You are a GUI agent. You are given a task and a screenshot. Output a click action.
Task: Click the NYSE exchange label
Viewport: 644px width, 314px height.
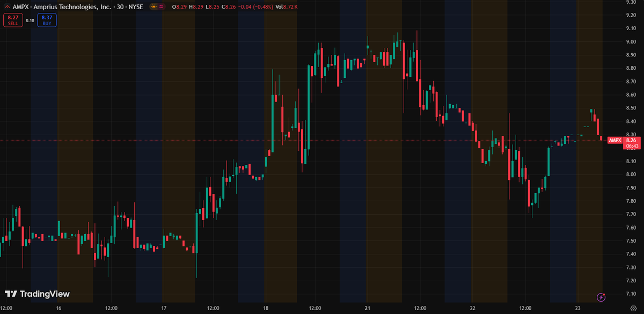(136, 6)
